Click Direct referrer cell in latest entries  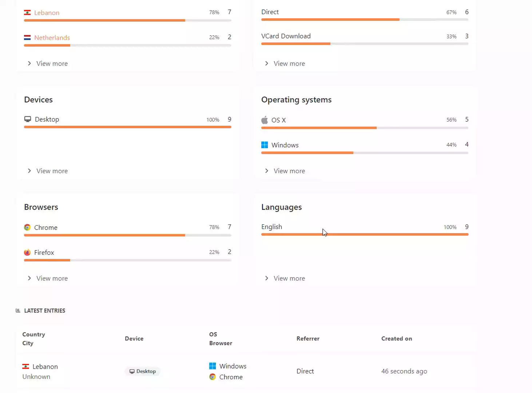tap(305, 371)
